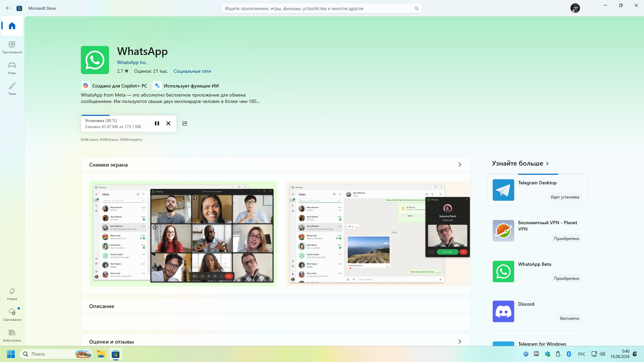Click the Использует функции ИИ label
Viewport: 644px width, 362px height.
pos(191,86)
